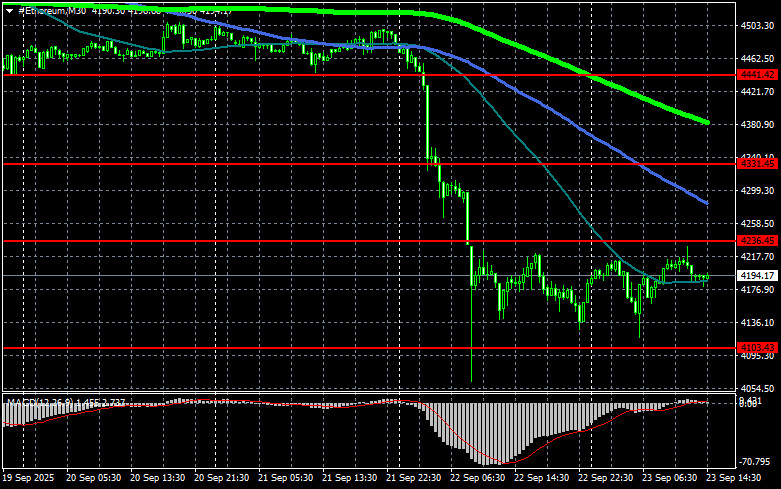This screenshot has height=489, width=781.
Task: Click the 20 Sep 05:30 time label
Action: click(93, 478)
